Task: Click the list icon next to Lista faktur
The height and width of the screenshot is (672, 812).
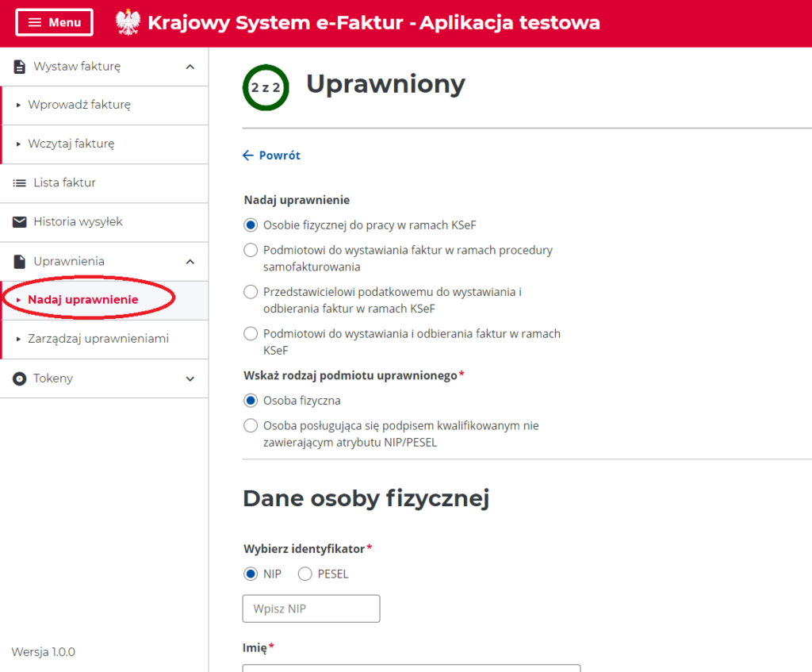Action: click(20, 183)
